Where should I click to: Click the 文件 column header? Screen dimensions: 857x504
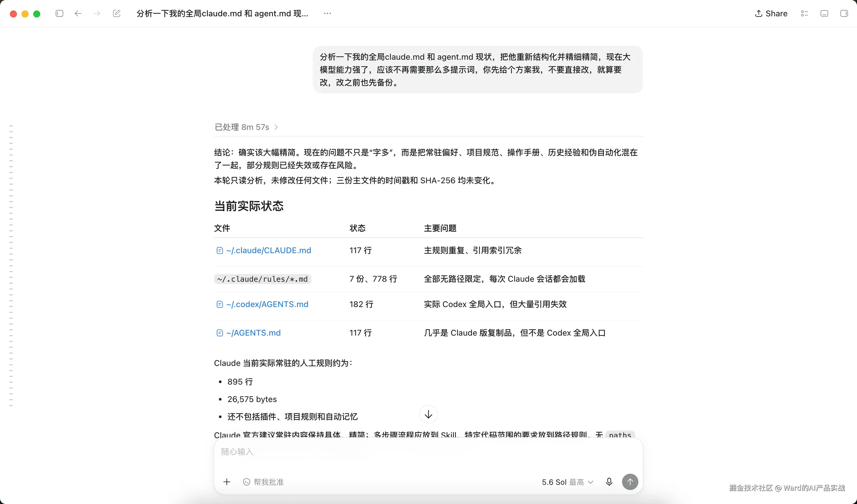(222, 228)
